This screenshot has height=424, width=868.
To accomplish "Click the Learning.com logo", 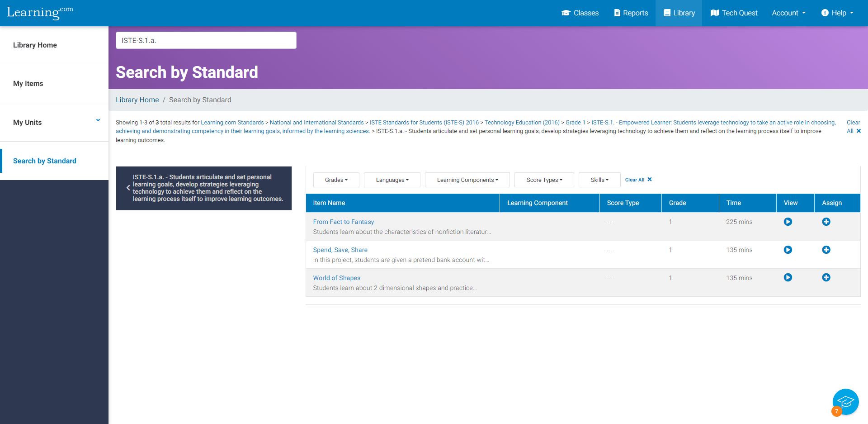I will click(40, 13).
